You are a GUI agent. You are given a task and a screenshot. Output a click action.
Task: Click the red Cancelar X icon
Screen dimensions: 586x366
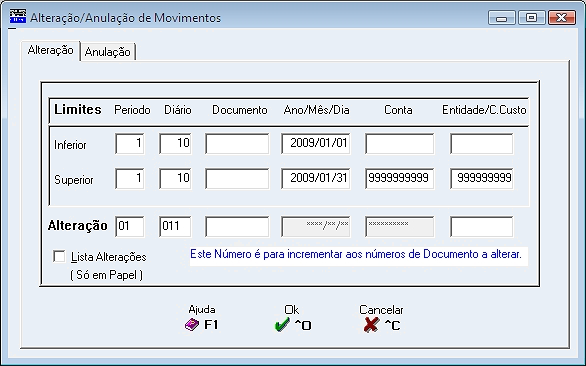(371, 325)
